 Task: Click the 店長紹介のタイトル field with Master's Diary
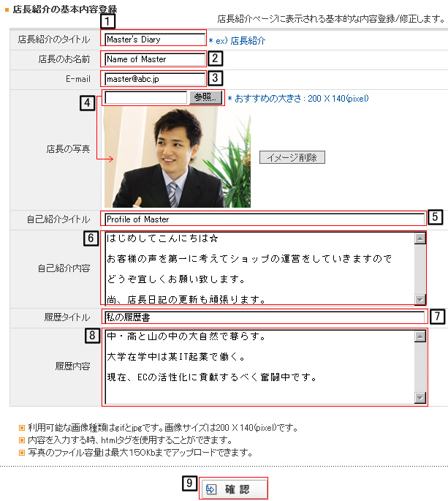[x=155, y=39]
